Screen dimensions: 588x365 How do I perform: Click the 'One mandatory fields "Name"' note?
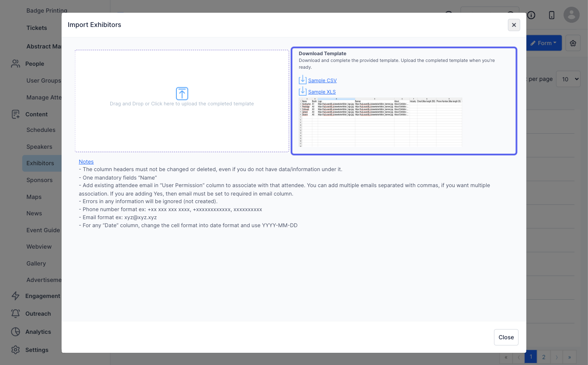[x=118, y=177]
